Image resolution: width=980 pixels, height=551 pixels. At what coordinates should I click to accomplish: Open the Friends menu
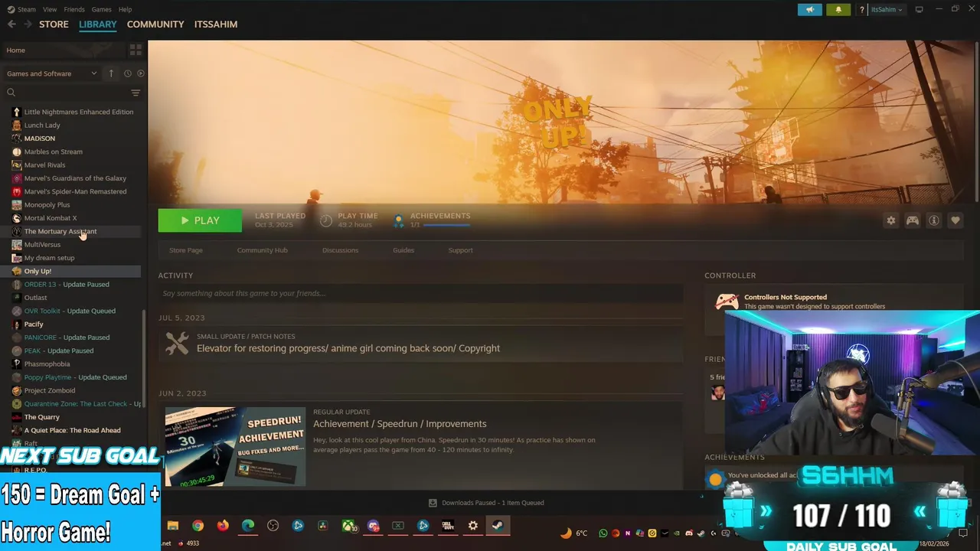tap(74, 9)
